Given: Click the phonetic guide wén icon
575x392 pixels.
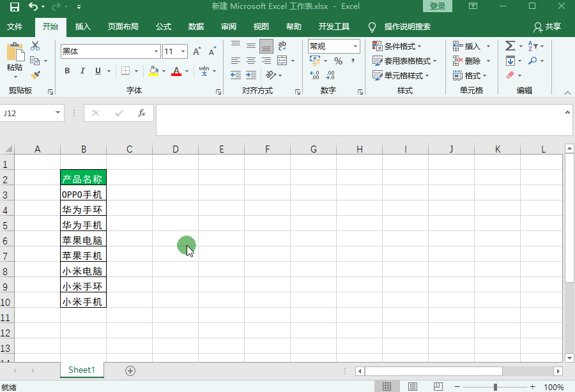Looking at the screenshot, I should point(204,71).
